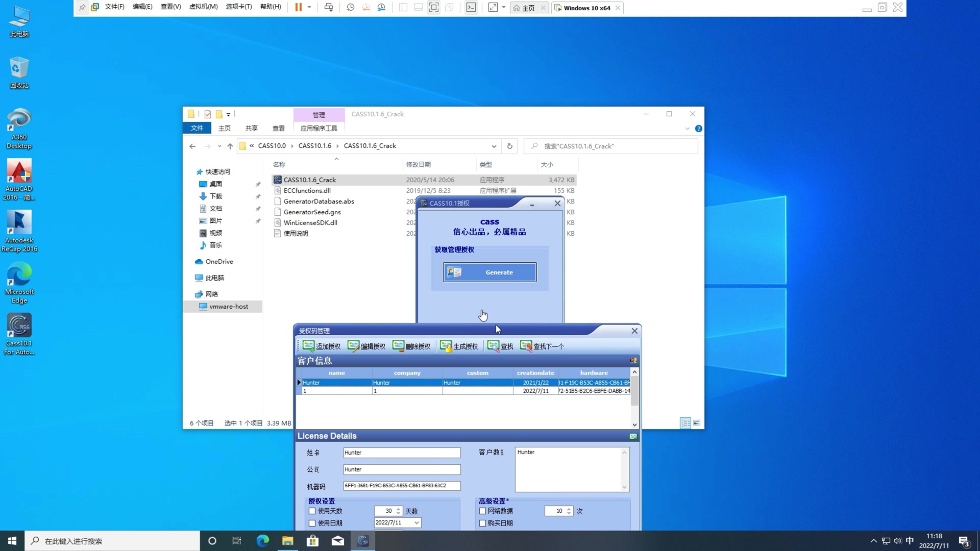Click the Explorer up-folder arrow icon

click(230, 146)
